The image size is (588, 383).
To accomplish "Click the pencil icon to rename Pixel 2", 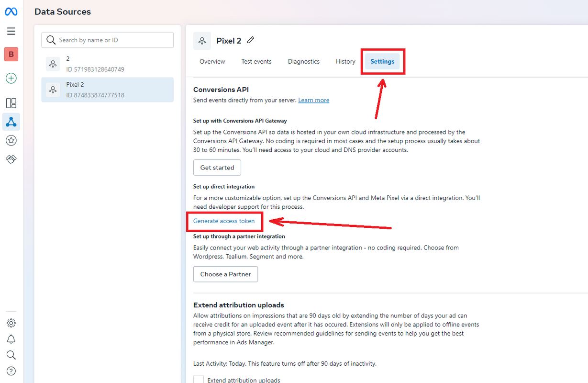I will 251,40.
